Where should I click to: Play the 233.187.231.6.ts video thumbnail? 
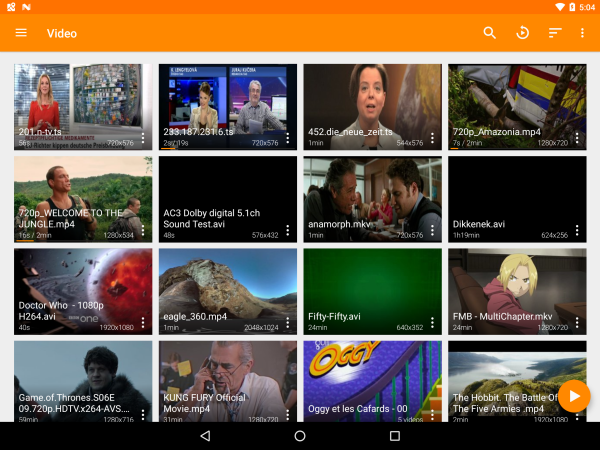click(x=228, y=107)
